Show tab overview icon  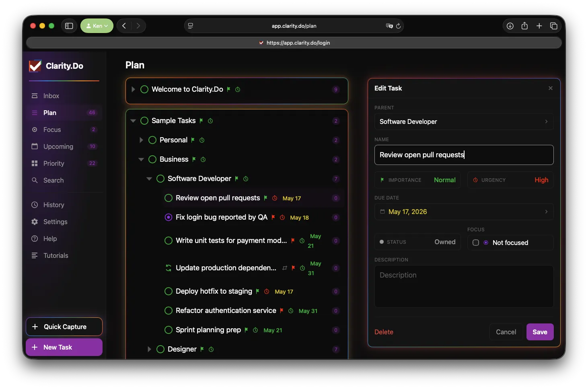[x=554, y=26]
